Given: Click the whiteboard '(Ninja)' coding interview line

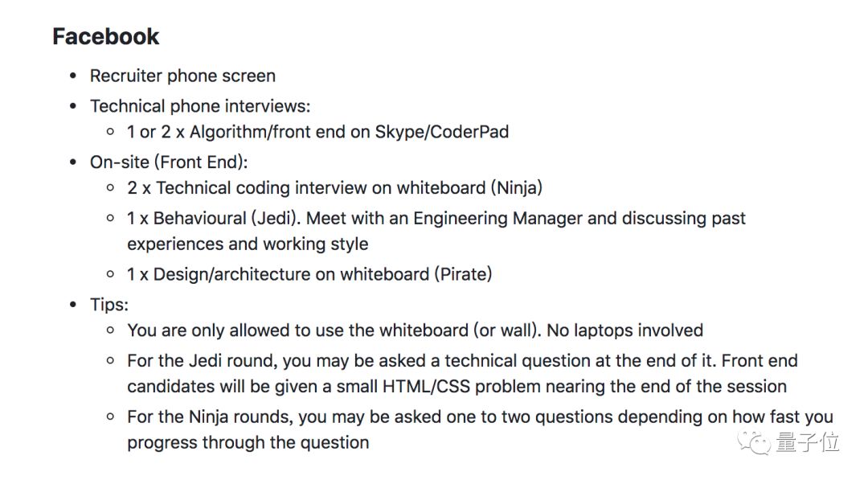Looking at the screenshot, I should [334, 188].
